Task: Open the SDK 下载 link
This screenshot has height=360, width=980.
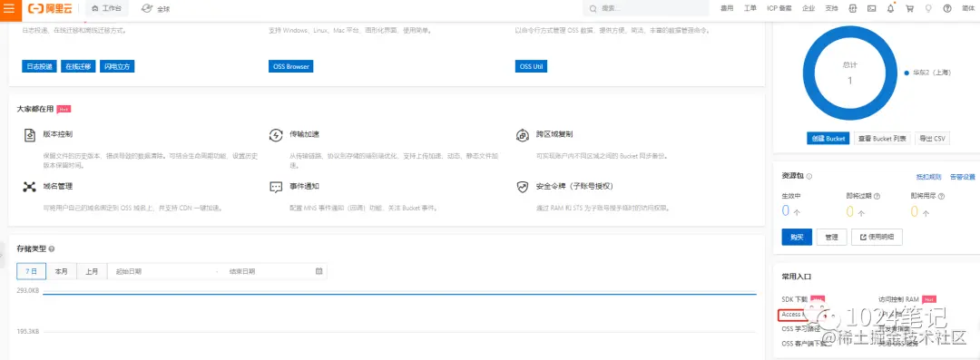Action: coord(794,299)
